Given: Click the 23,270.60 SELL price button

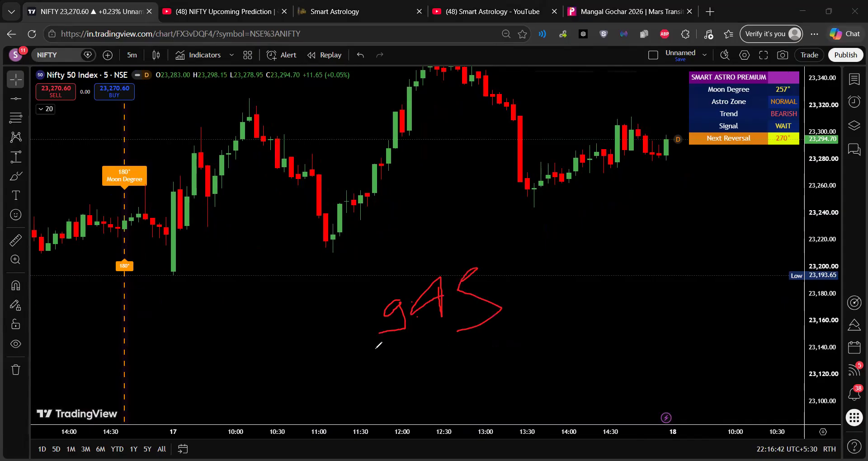Looking at the screenshot, I should [56, 91].
